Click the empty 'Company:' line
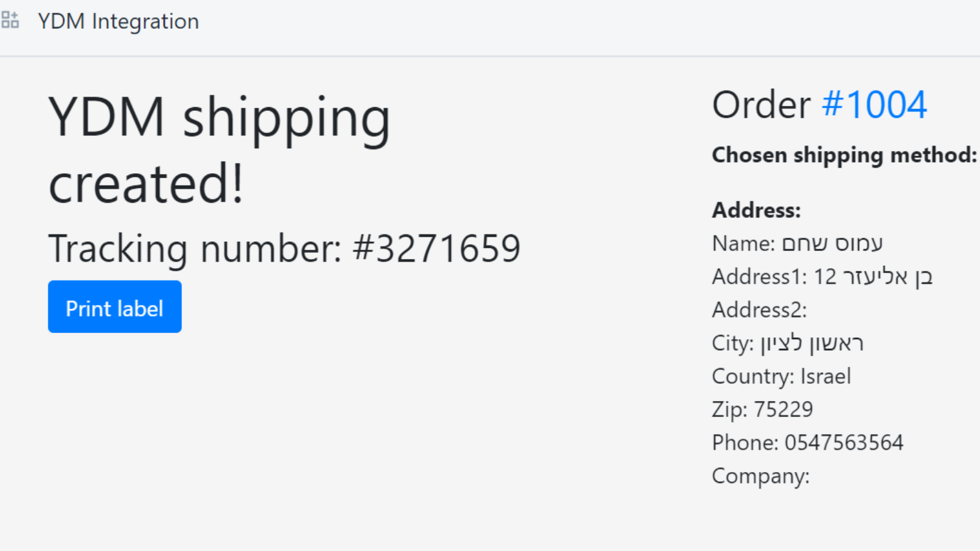This screenshot has height=551, width=980. pos(761,476)
